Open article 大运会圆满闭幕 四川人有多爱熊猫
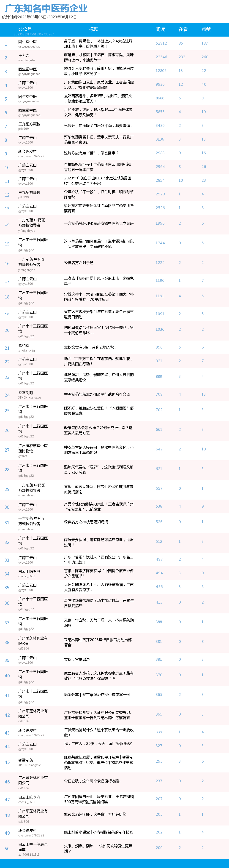Screen dimensions: 229x868 pyautogui.click(x=99, y=587)
